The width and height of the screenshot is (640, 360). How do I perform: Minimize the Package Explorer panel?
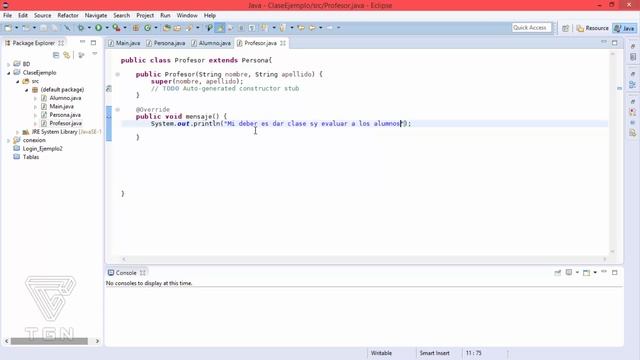coord(82,42)
